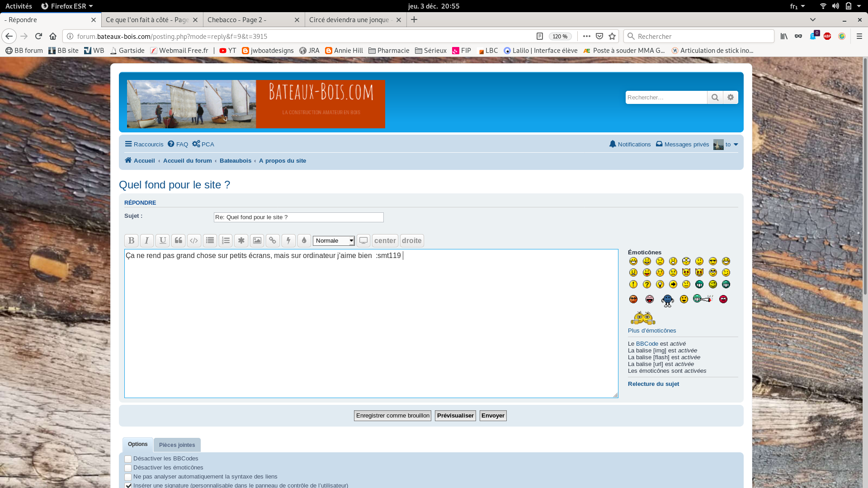Click the flash lightning bolt icon
Viewport: 868px width, 488px height.
coord(288,240)
